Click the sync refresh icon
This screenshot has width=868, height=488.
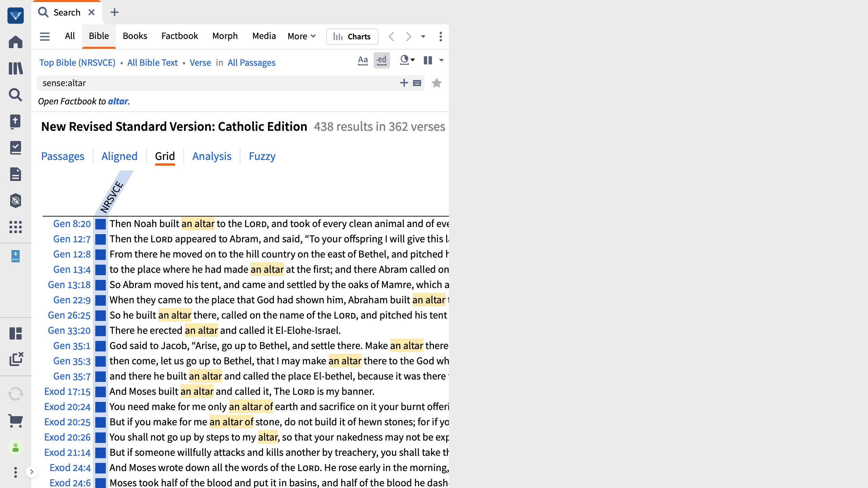16,394
